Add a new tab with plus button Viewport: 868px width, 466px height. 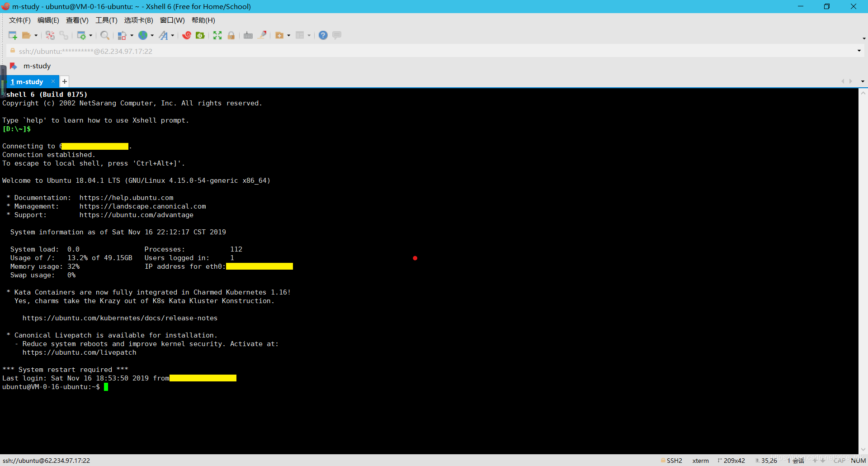pos(65,81)
